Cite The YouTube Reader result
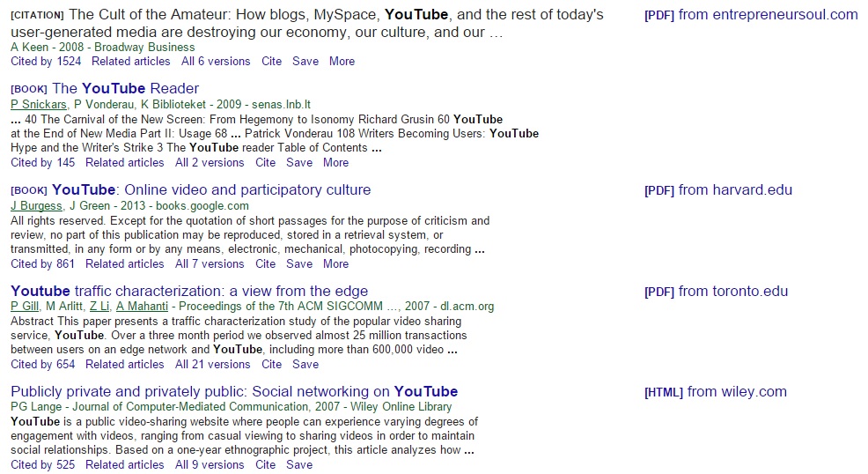868x474 pixels. coord(265,163)
